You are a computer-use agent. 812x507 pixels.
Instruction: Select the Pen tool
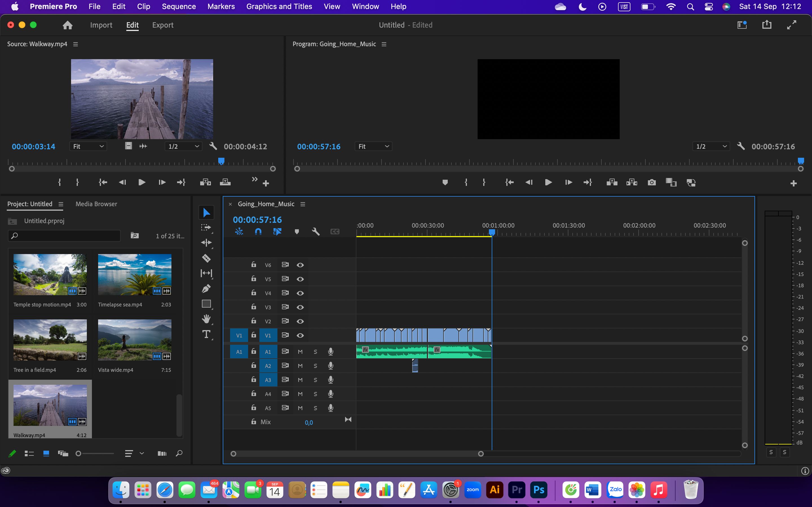coord(206,289)
